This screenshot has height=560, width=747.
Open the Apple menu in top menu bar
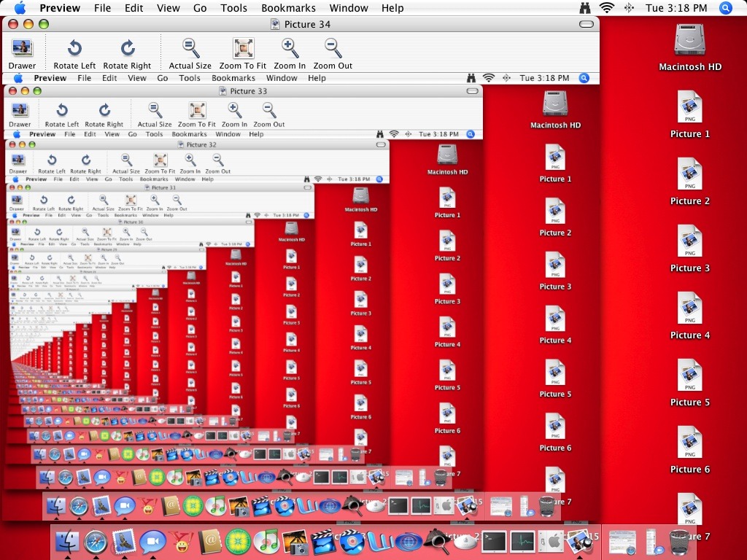pyautogui.click(x=20, y=8)
